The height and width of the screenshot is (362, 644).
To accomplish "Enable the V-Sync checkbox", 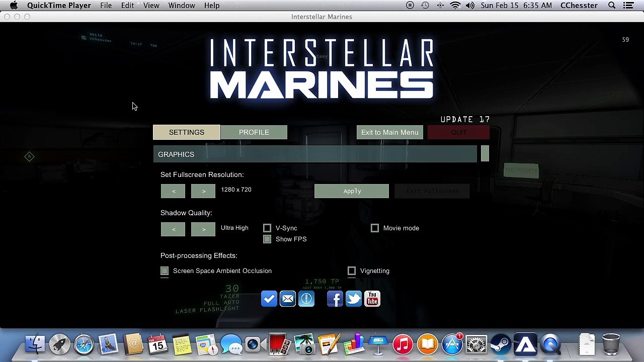I will click(x=267, y=228).
